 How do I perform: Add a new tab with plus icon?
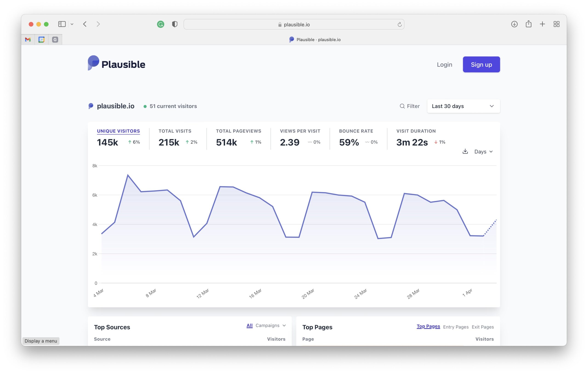pyautogui.click(x=542, y=24)
